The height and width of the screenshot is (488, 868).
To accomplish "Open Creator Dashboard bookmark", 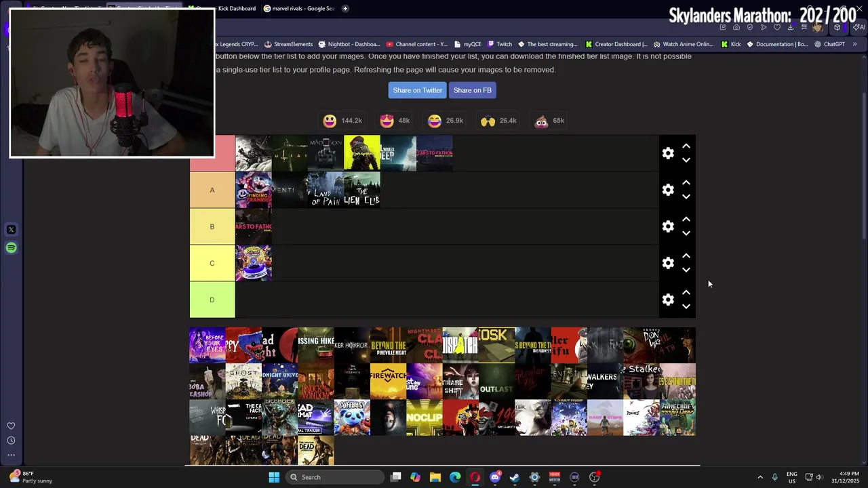I will click(x=616, y=44).
